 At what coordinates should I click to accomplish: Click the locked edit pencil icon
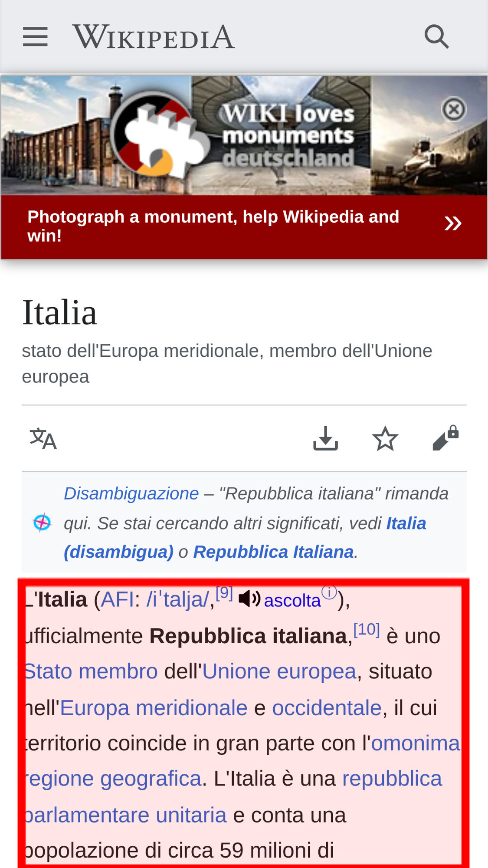[445, 438]
